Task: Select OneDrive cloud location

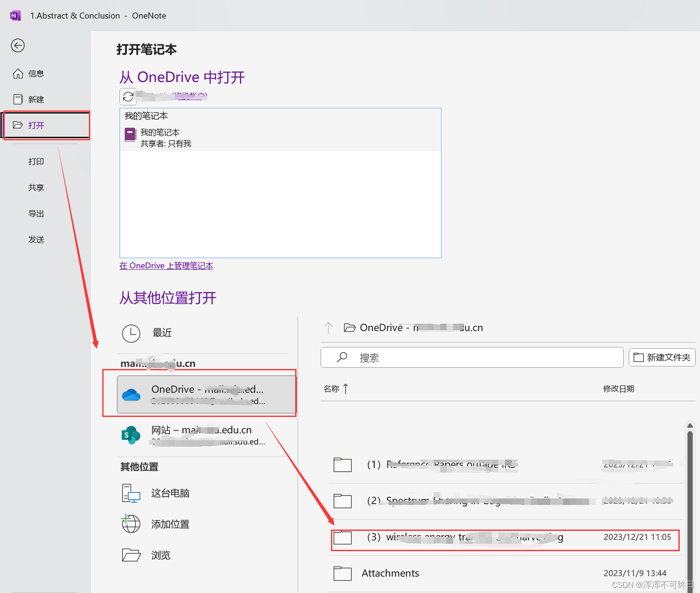Action: 206,394
